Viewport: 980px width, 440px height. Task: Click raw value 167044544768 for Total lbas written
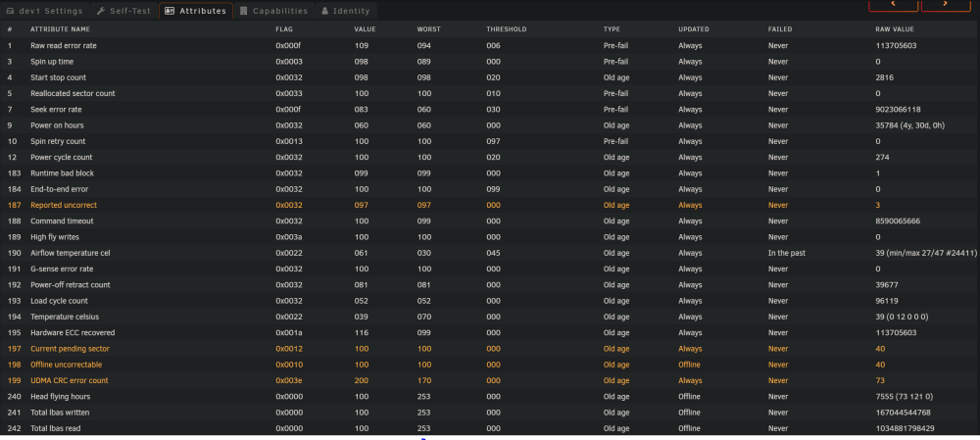(904, 413)
